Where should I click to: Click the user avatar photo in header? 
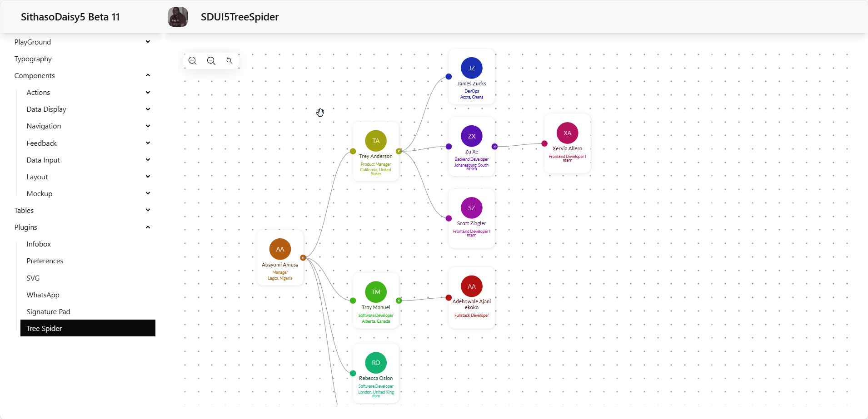coord(178,17)
